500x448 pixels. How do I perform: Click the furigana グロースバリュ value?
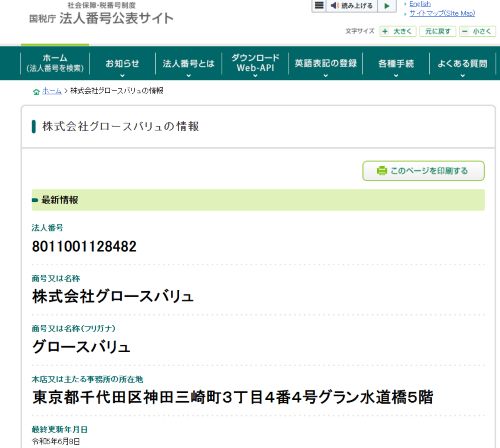(x=81, y=347)
